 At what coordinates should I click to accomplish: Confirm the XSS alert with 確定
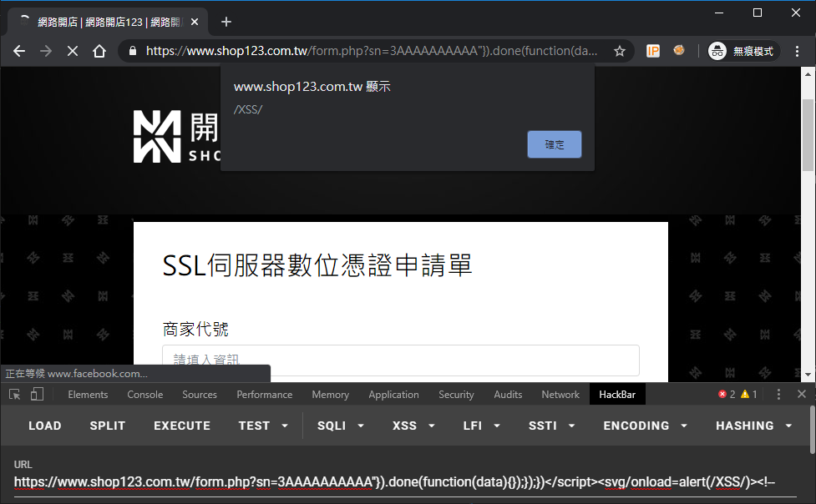coord(555,144)
